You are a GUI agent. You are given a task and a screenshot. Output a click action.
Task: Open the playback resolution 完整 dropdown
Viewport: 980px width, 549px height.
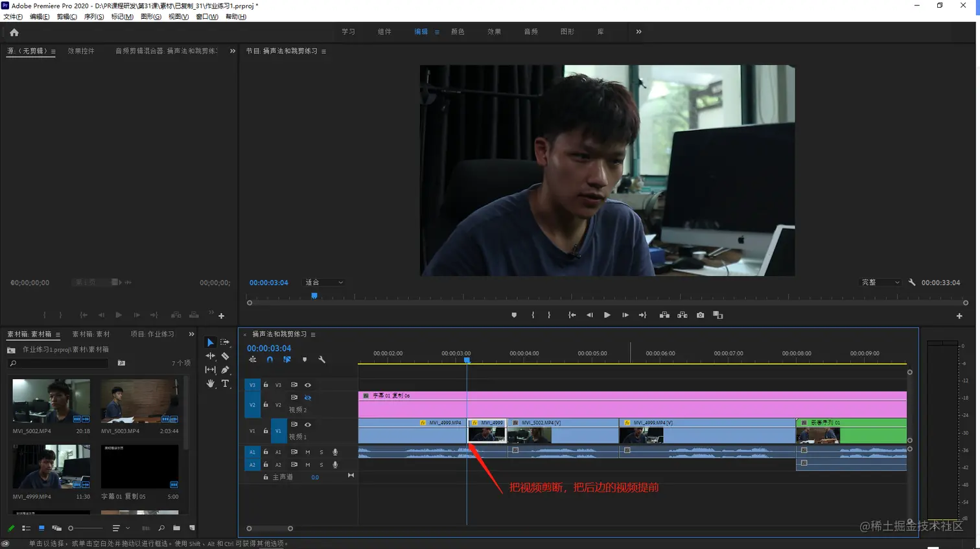tap(881, 283)
